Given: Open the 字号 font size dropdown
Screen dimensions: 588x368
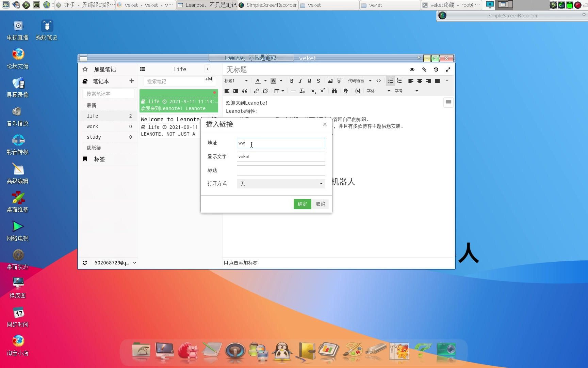Looking at the screenshot, I should (x=406, y=91).
